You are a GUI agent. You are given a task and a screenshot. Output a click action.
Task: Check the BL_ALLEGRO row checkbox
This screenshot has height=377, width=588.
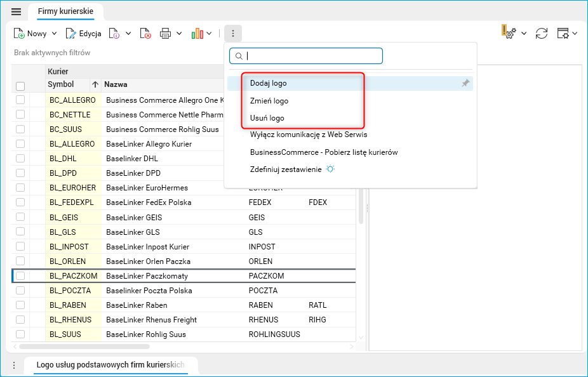(20, 143)
